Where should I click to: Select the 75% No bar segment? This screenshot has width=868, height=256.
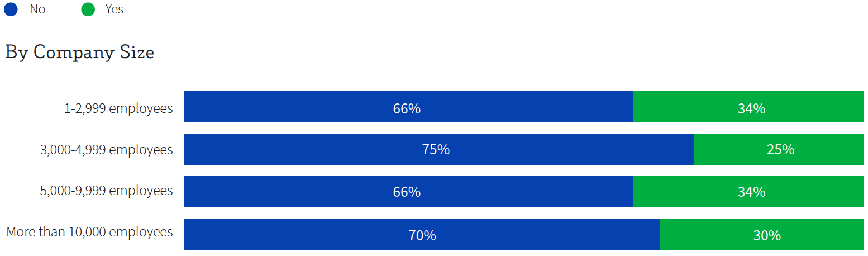coord(438,149)
